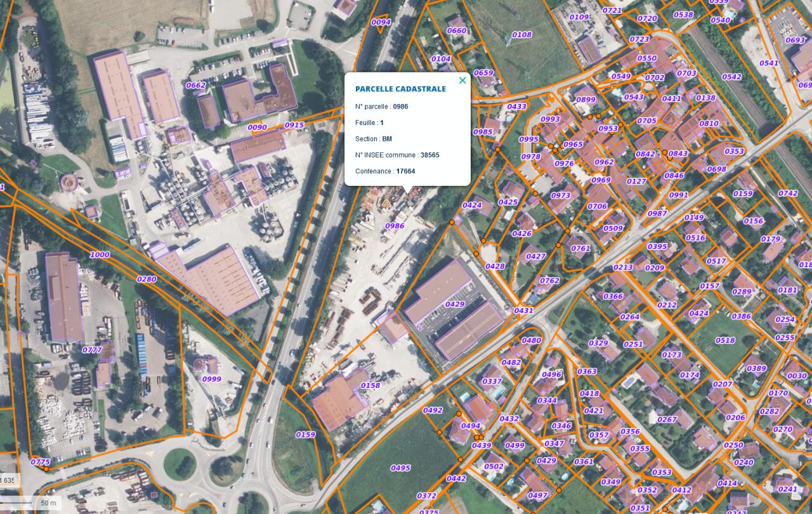
Task: Click parcel 0985 label
Action: tap(483, 132)
